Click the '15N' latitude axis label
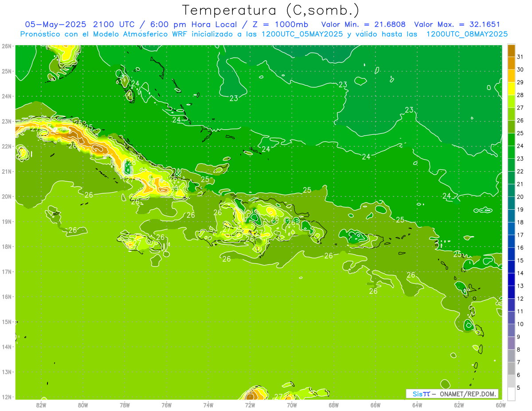532x411 pixels. point(7,322)
